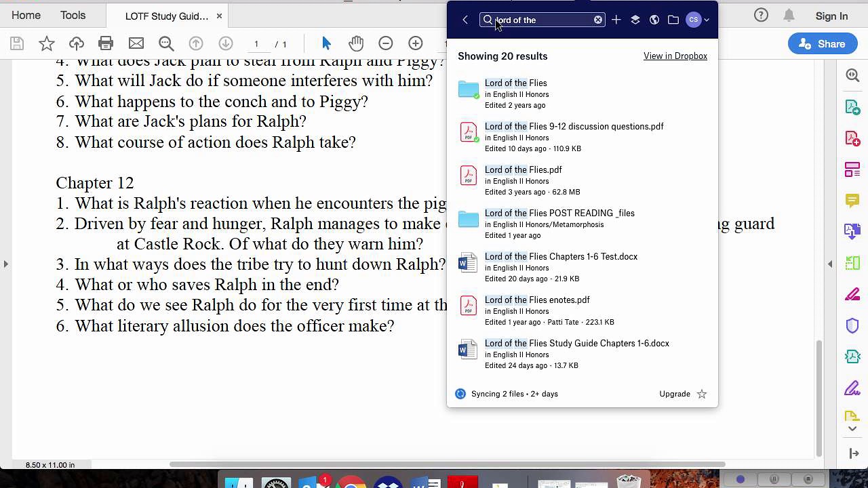Screen dimensions: 868x488
Task: Go to the previous page
Action: (196, 44)
